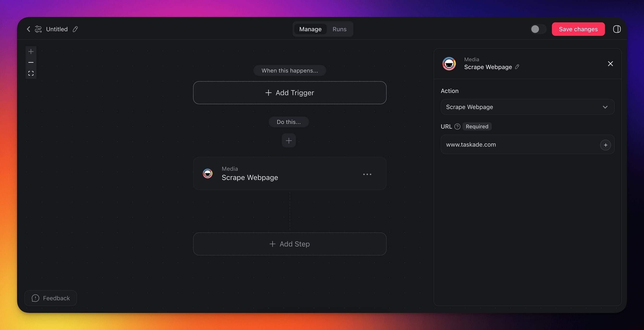Click the back arrow next to Untitled

(29, 29)
